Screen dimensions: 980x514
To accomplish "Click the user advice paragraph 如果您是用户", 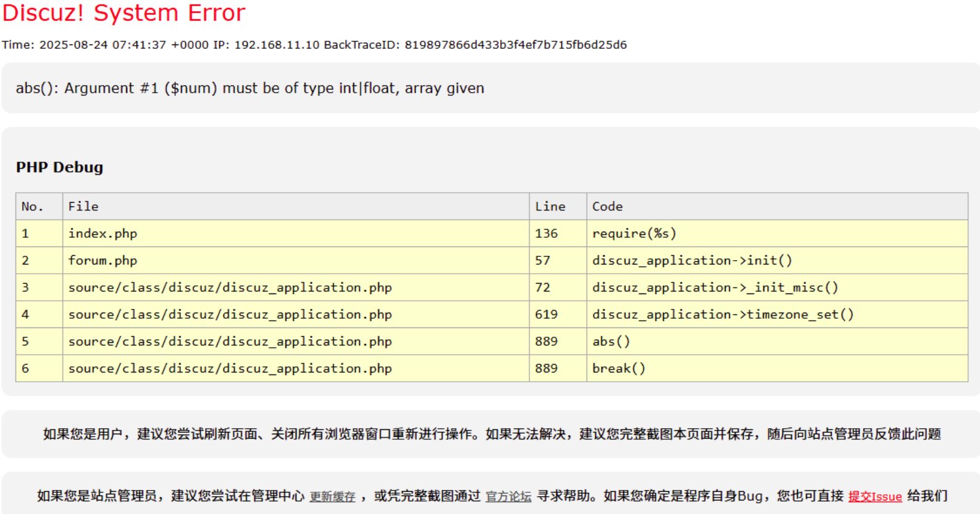I will (492, 434).
